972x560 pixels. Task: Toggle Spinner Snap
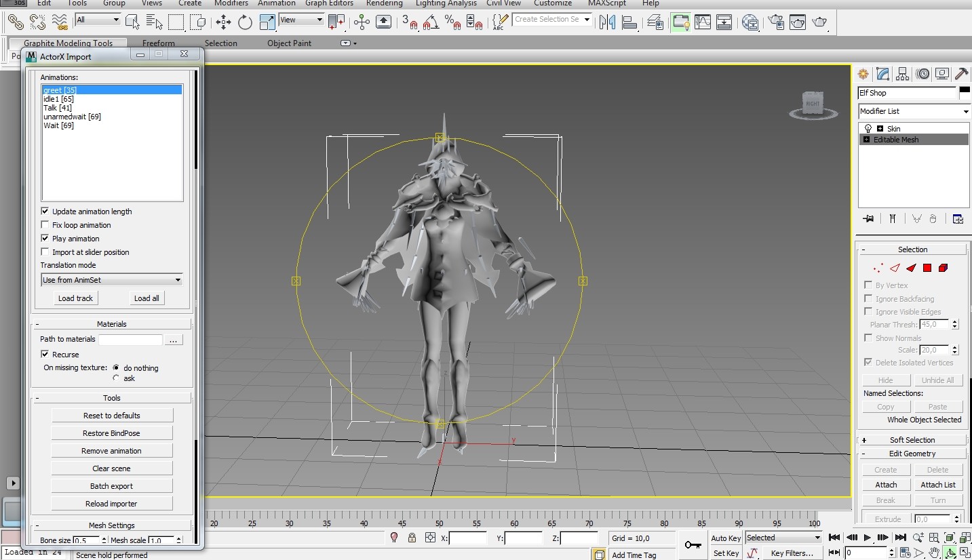click(x=475, y=22)
